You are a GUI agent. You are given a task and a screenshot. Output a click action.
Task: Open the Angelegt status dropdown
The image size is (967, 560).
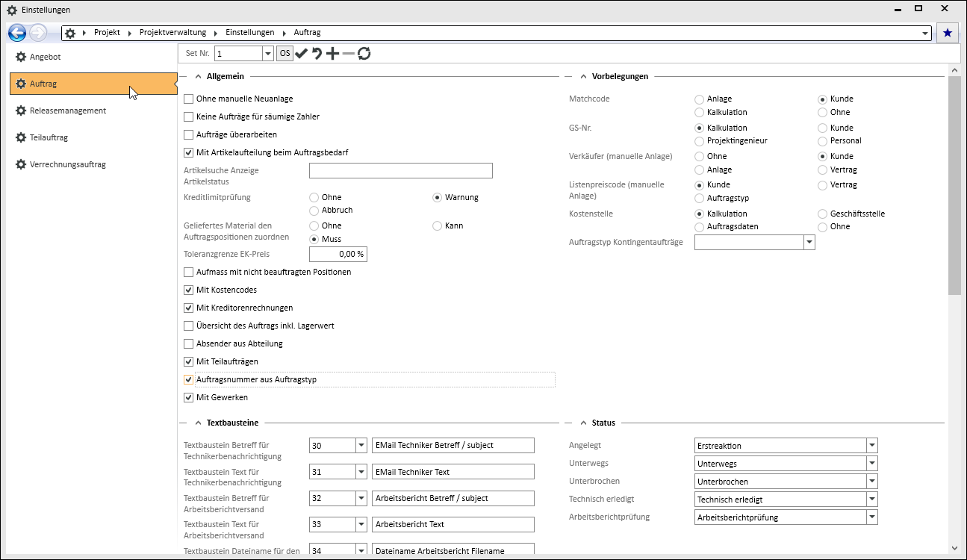tap(871, 446)
